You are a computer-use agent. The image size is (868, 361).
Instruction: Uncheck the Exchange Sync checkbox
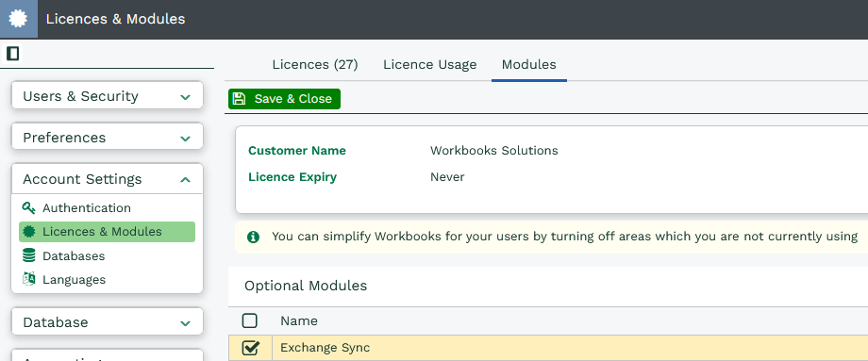250,348
